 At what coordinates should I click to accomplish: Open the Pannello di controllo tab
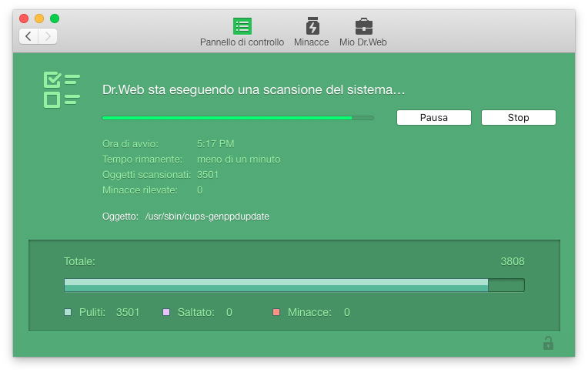click(242, 32)
